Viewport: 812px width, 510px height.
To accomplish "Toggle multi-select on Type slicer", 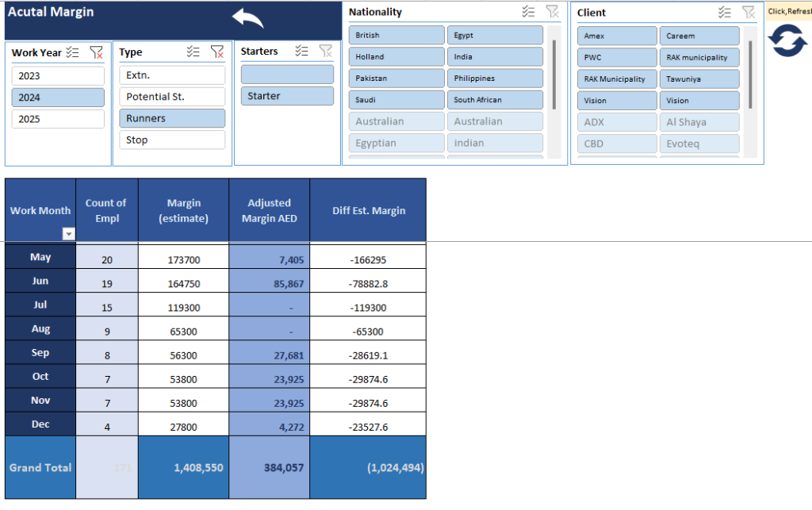I will [193, 52].
